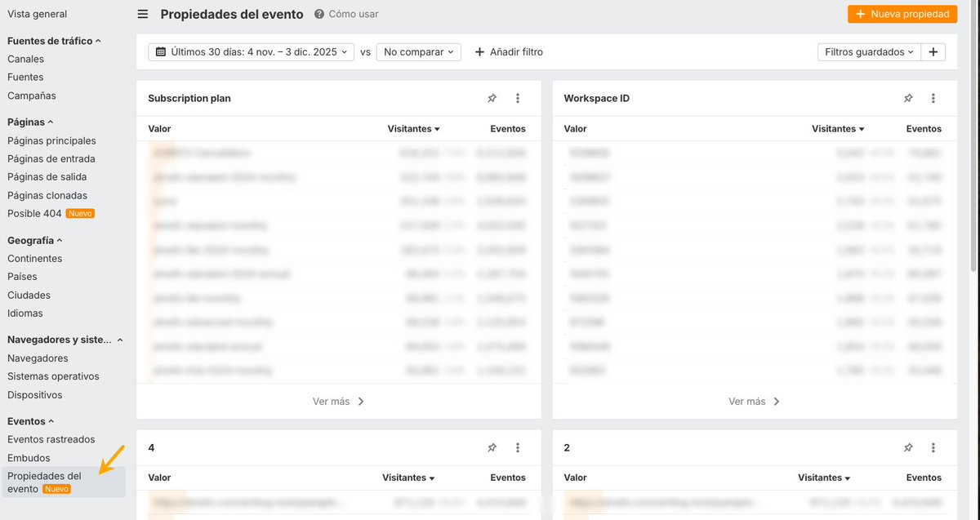Open Páginas de entrada

pyautogui.click(x=51, y=159)
